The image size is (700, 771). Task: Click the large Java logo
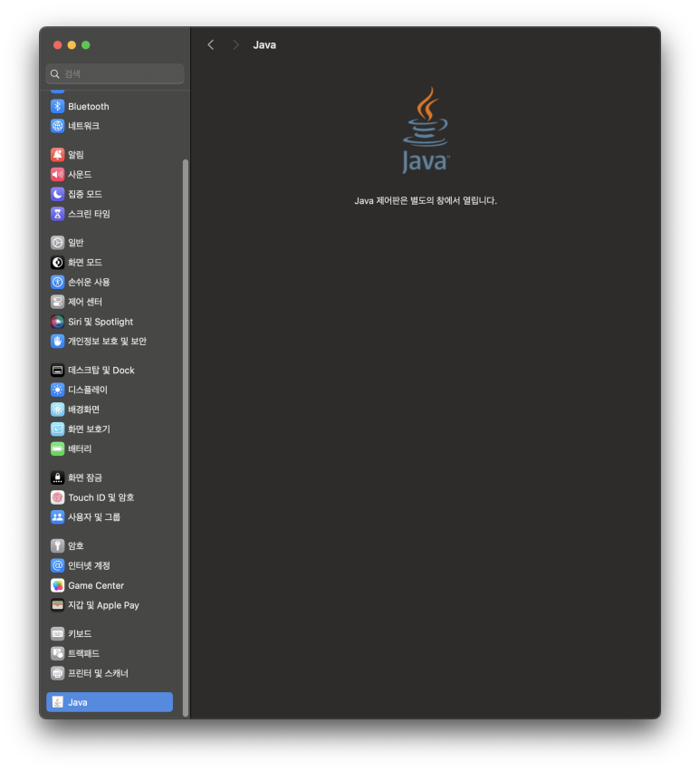pos(426,130)
